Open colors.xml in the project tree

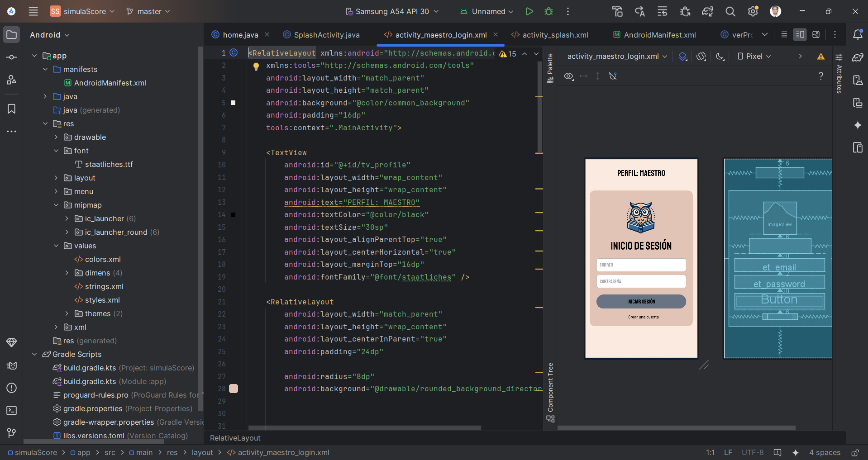click(103, 259)
